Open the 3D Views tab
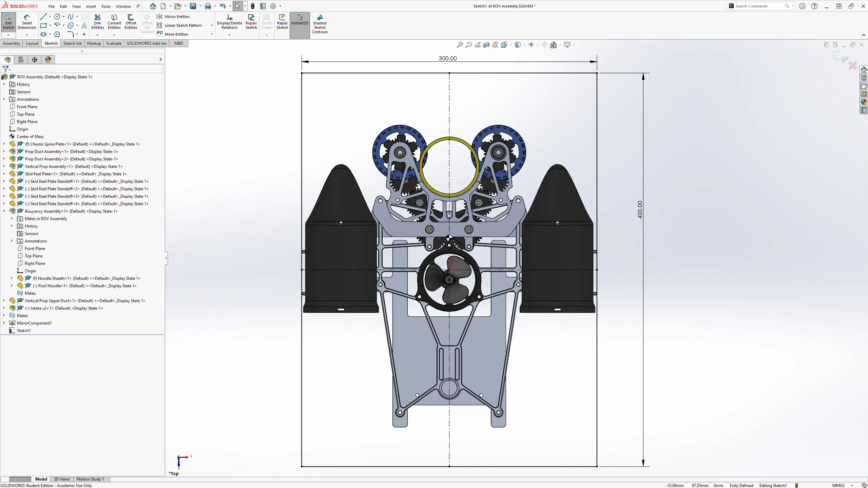 [62, 479]
